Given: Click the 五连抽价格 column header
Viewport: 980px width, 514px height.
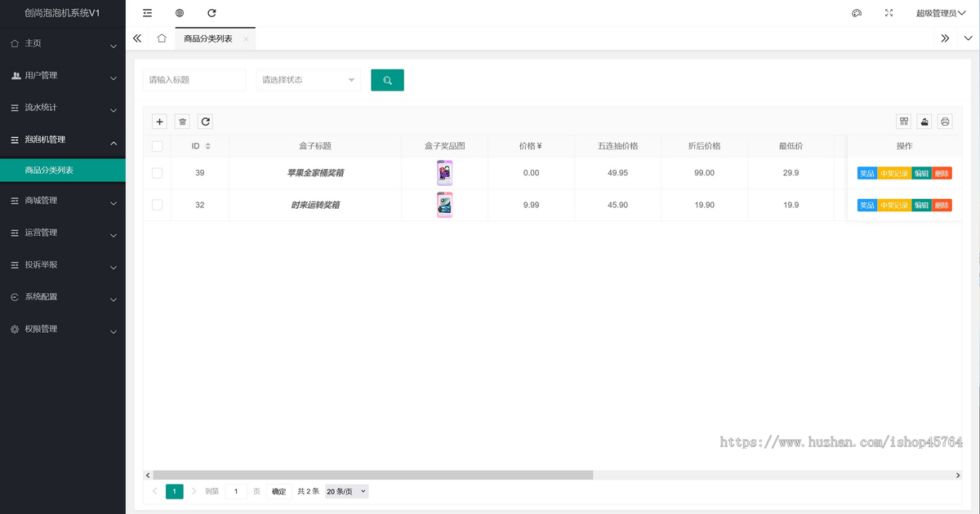Looking at the screenshot, I should point(617,146).
